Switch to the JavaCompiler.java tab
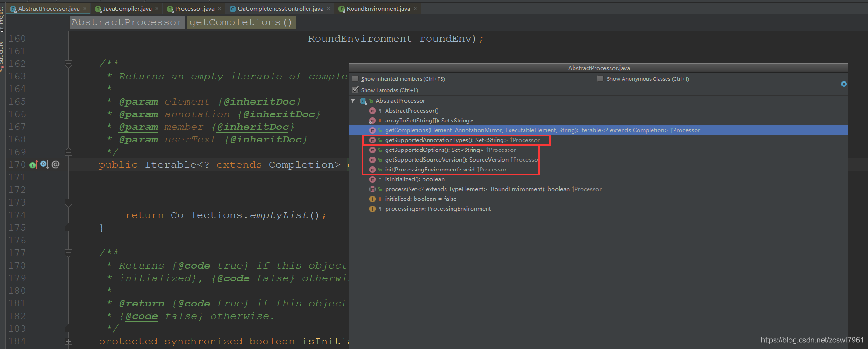The image size is (868, 349). 127,9
